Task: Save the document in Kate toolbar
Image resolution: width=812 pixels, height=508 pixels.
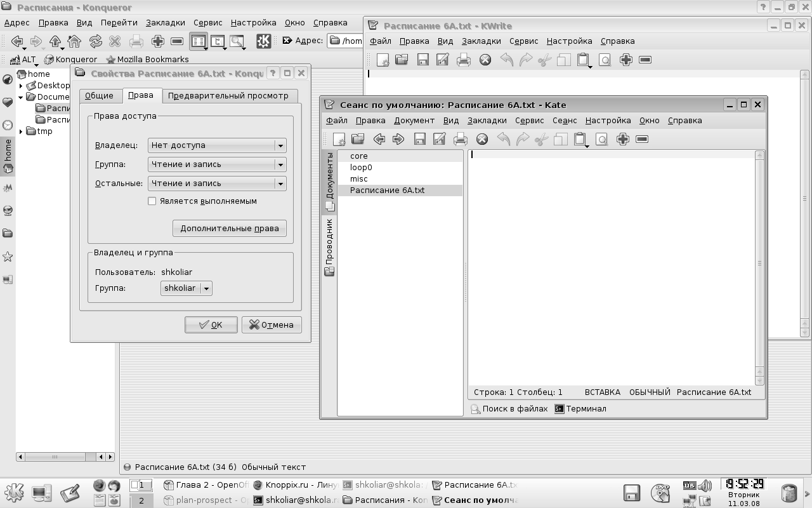Action: pyautogui.click(x=419, y=139)
